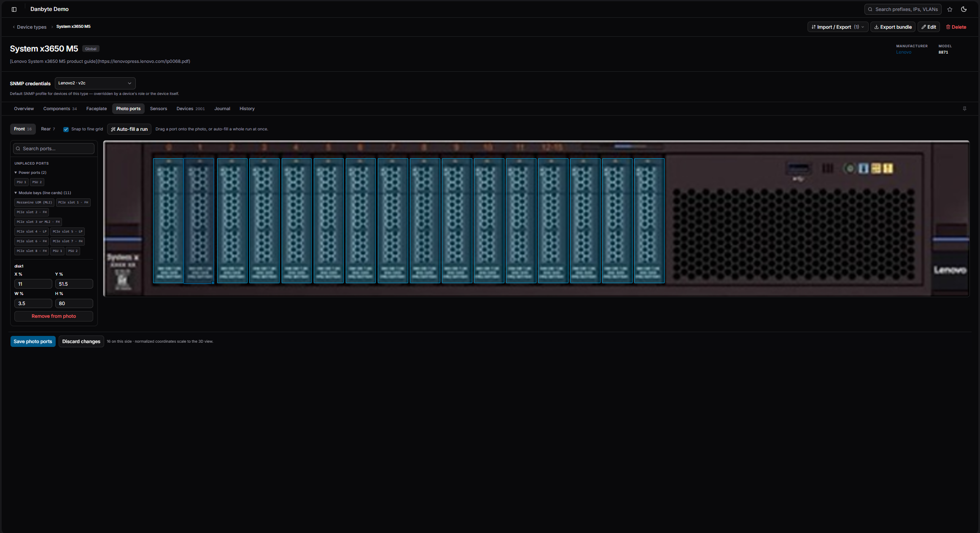This screenshot has width=980, height=533.
Task: Open the SNMP credentials dropdown
Action: point(95,83)
